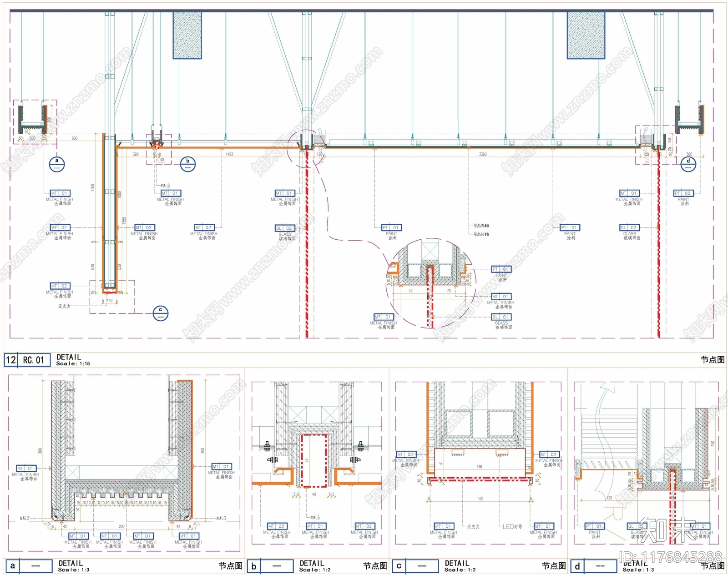Viewport: 728px width, 575px height.
Task: Click detail callout circle 'd' in main drawing
Action: click(x=688, y=164)
